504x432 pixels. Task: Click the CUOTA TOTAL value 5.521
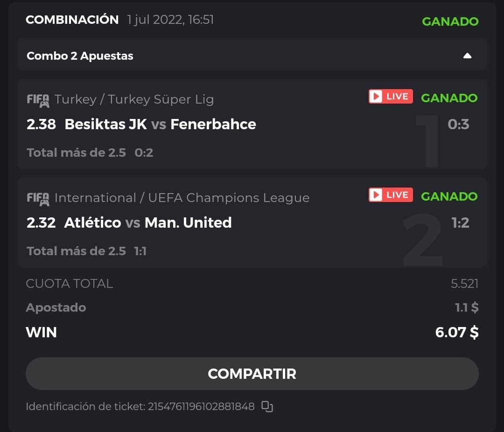(x=464, y=284)
